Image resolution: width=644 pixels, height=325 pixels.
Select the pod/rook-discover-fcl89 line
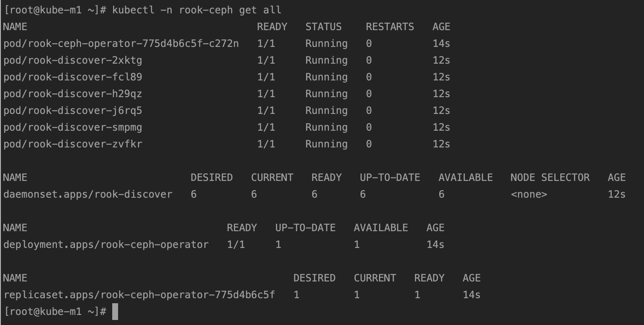tap(73, 77)
